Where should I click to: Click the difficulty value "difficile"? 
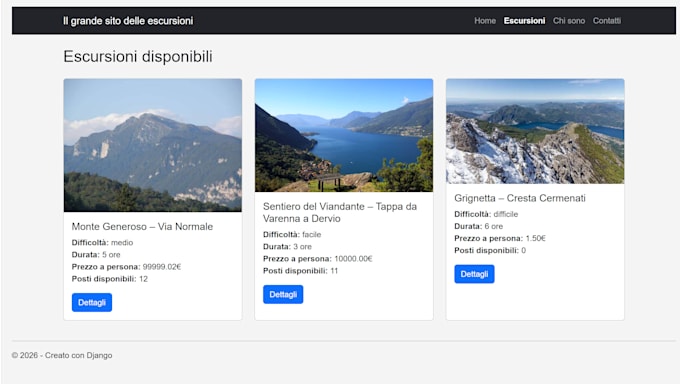pos(506,214)
